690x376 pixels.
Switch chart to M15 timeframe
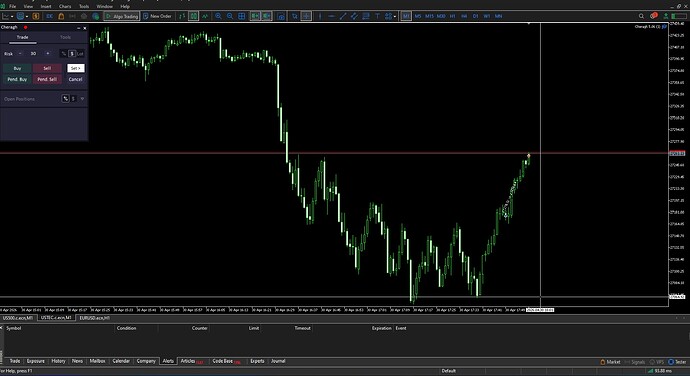point(429,16)
